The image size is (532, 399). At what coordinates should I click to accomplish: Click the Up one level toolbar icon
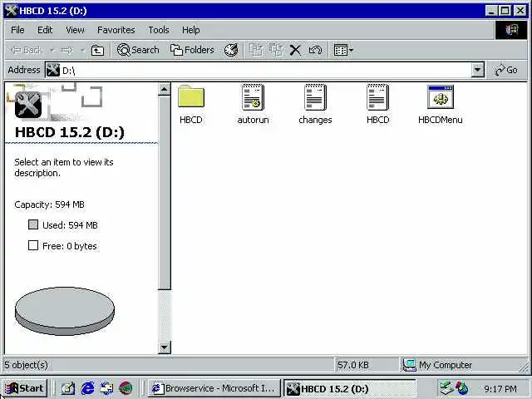(x=98, y=51)
